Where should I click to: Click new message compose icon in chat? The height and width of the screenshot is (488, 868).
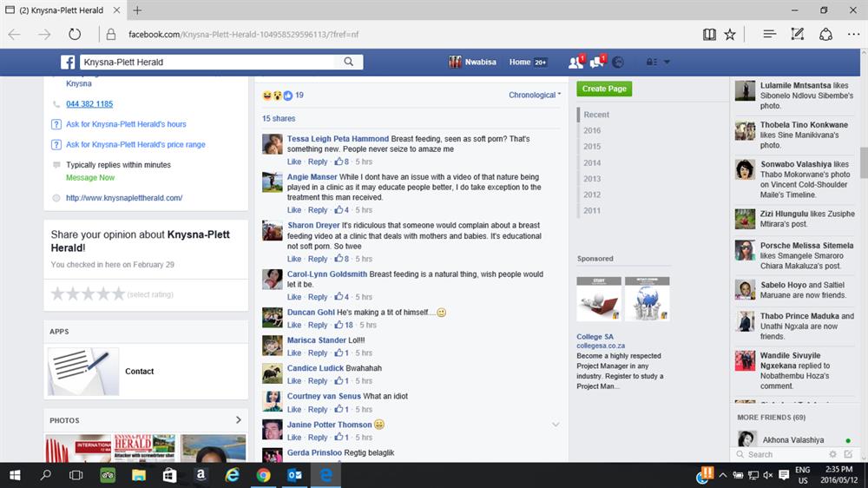(848, 454)
